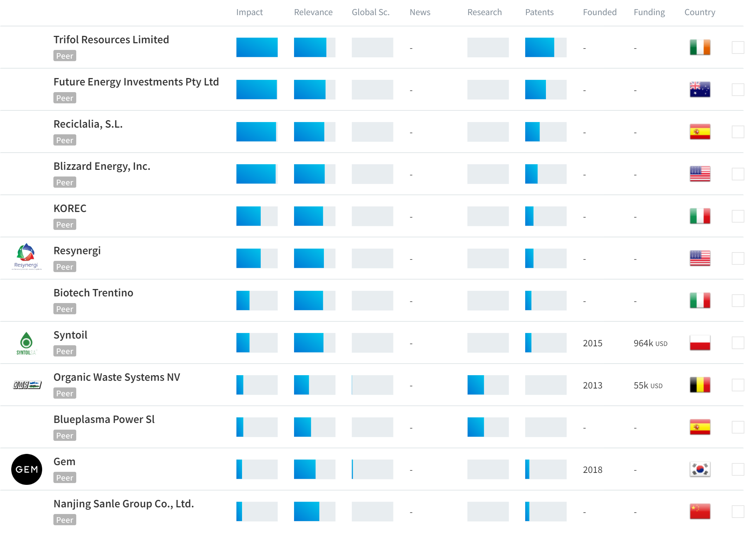Click the Polish flag in Syntoil row

tap(700, 343)
